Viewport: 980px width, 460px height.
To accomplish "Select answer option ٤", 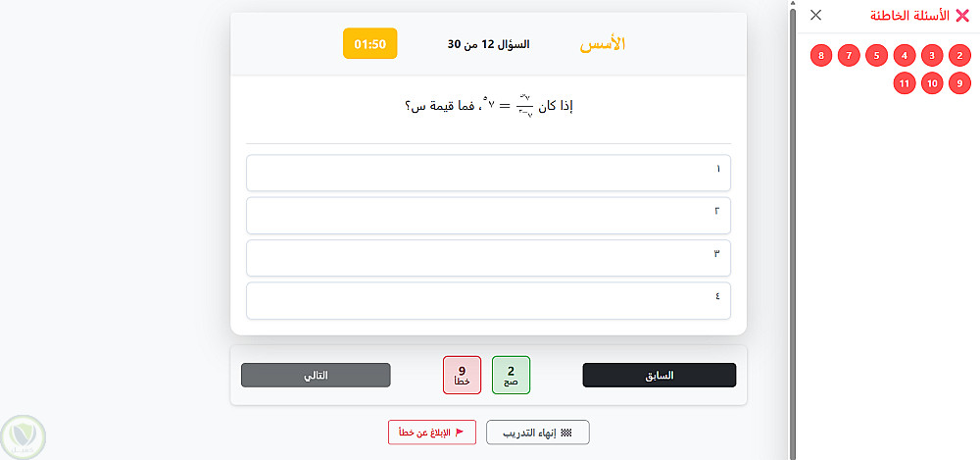I will coord(488,300).
